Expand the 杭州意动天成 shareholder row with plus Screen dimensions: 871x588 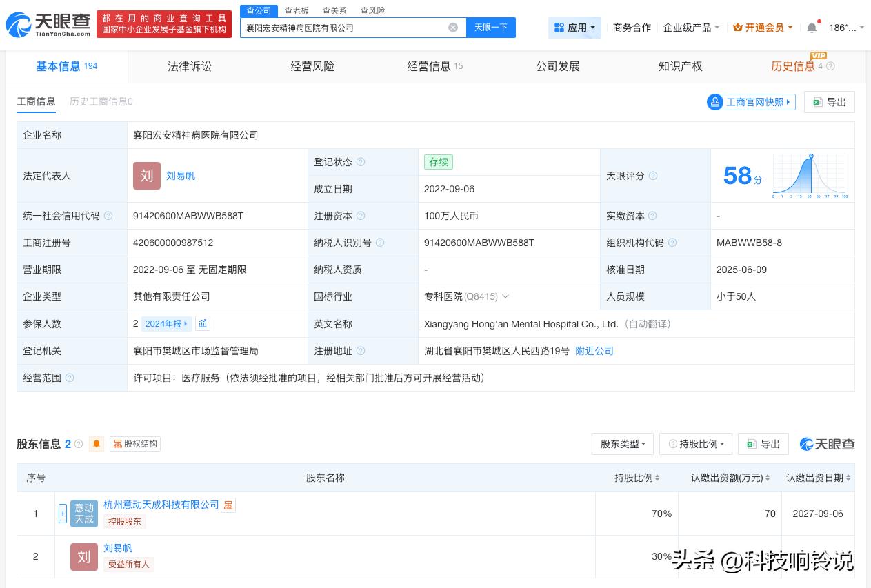(x=63, y=514)
